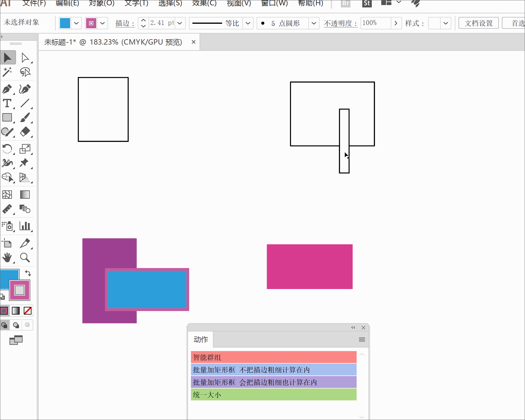Image resolution: width=525 pixels, height=420 pixels.
Task: Select the 动作 panel tab
Action: 201,340
